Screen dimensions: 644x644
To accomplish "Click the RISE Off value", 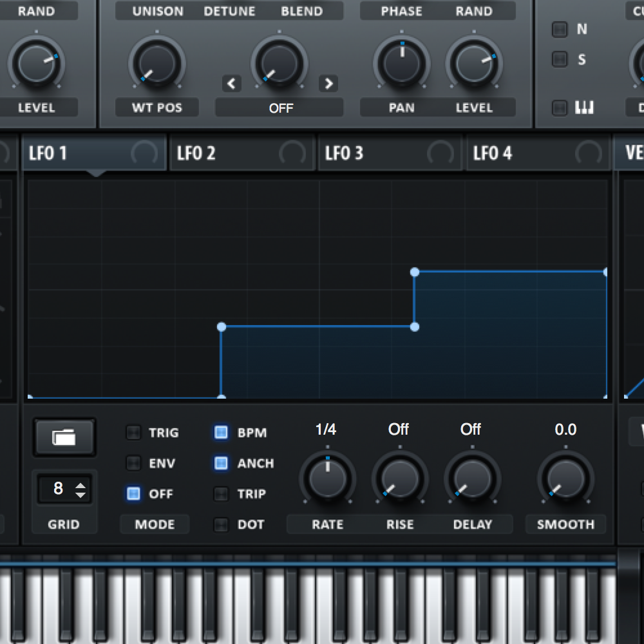I will click(399, 429).
